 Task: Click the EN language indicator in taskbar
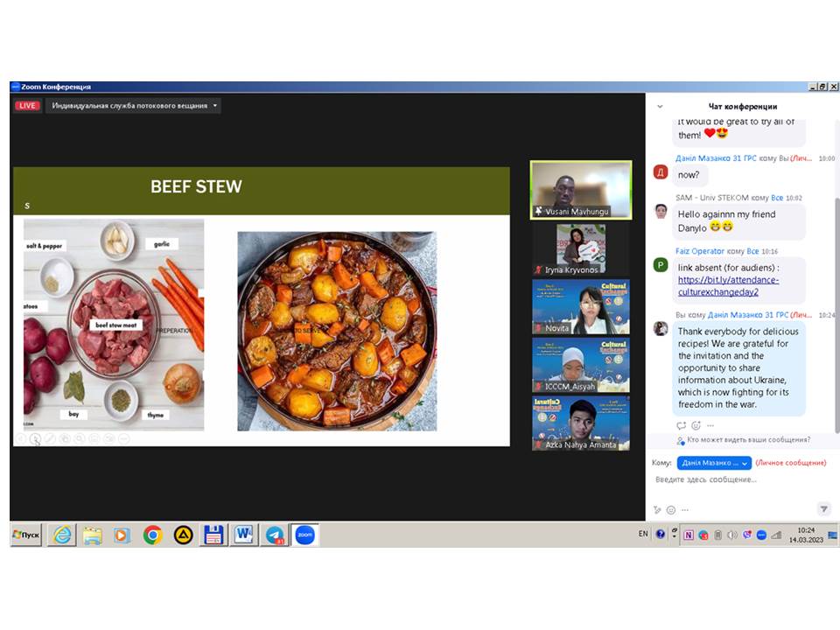click(643, 534)
